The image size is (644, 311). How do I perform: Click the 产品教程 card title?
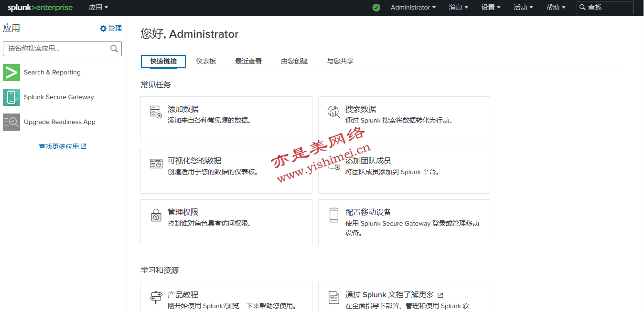click(183, 295)
